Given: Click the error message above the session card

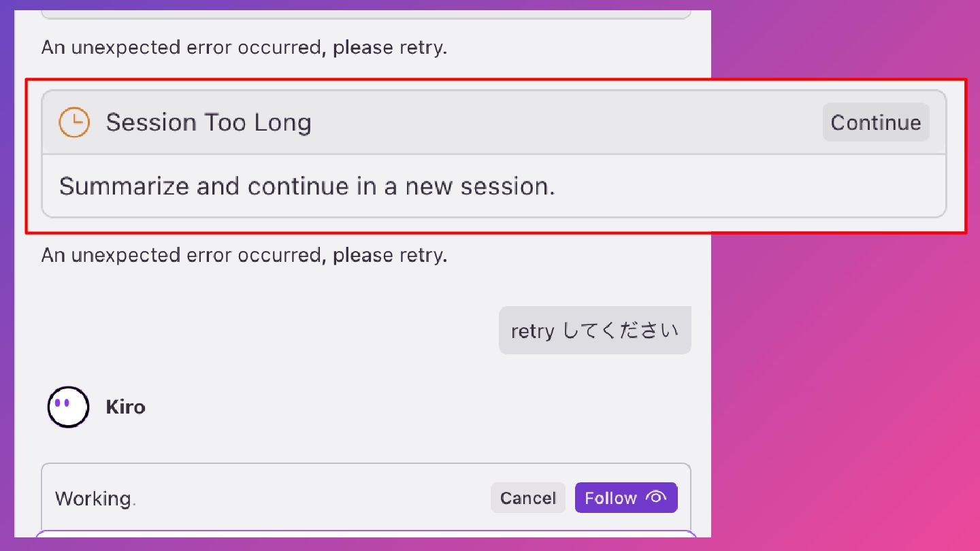Looking at the screenshot, I should (x=244, y=48).
